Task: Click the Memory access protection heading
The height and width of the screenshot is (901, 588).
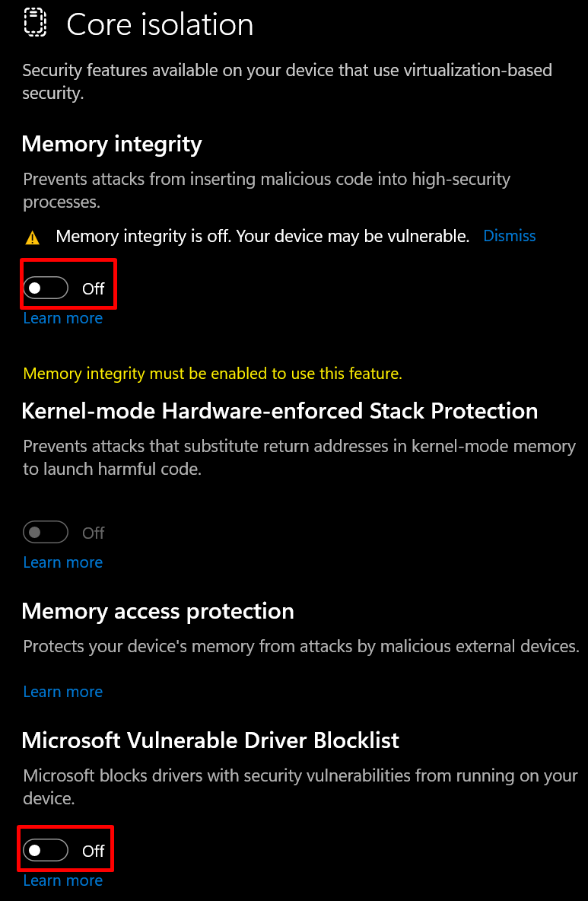Action: pos(157,611)
